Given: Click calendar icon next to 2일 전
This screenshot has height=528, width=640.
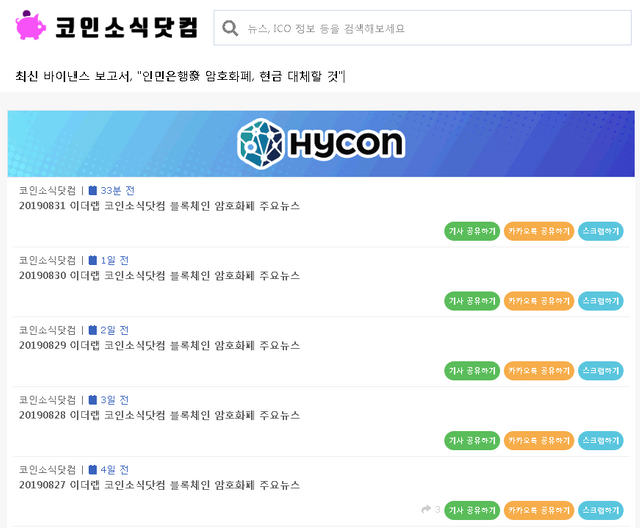Looking at the screenshot, I should pyautogui.click(x=93, y=330).
